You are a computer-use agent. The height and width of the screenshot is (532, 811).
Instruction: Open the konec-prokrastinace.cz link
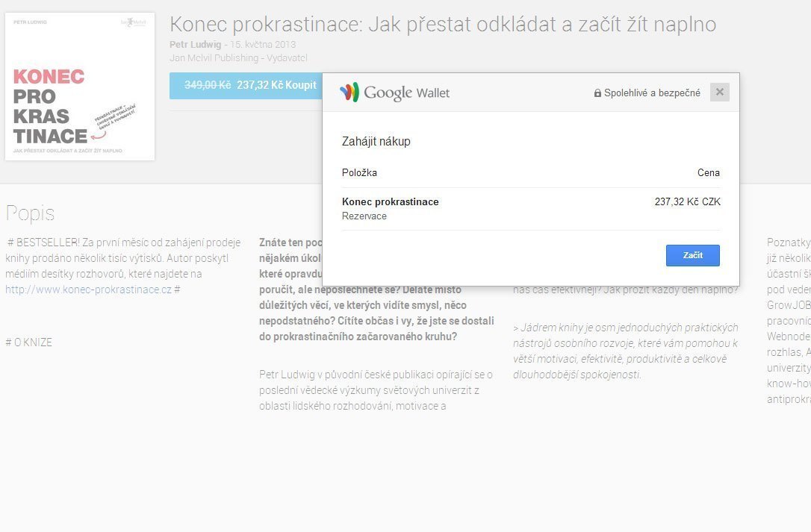point(88,290)
